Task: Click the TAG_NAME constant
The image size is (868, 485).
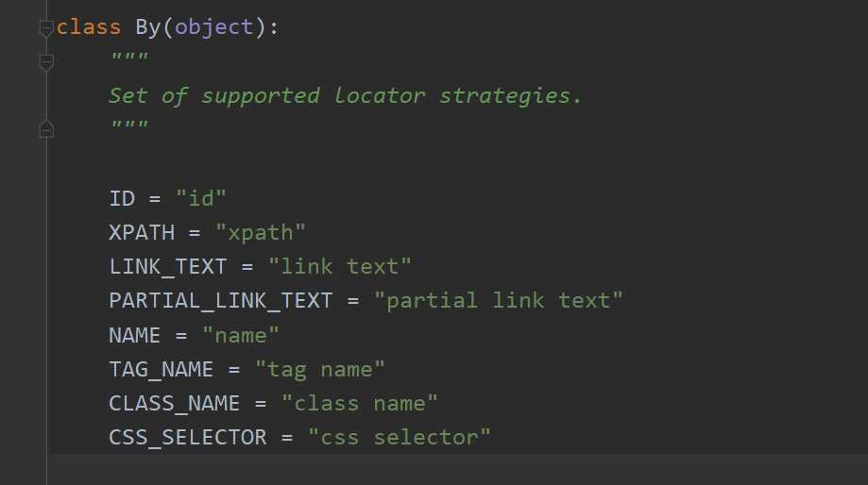Action: pos(162,370)
